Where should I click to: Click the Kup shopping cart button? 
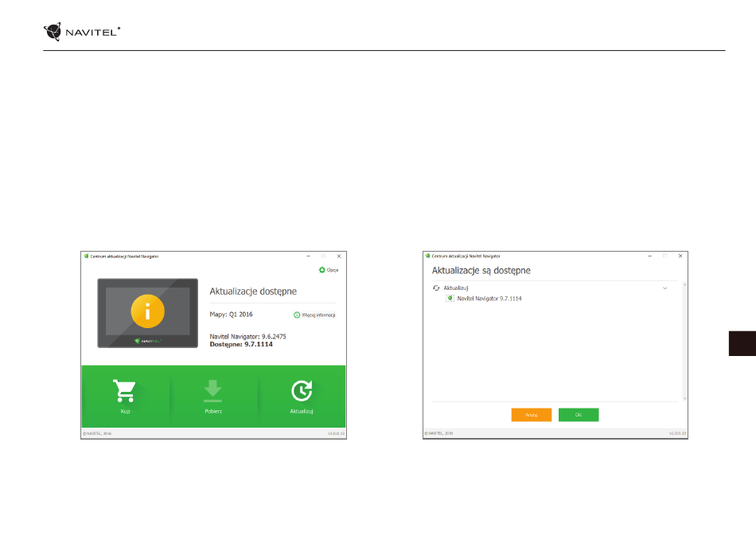pos(125,396)
